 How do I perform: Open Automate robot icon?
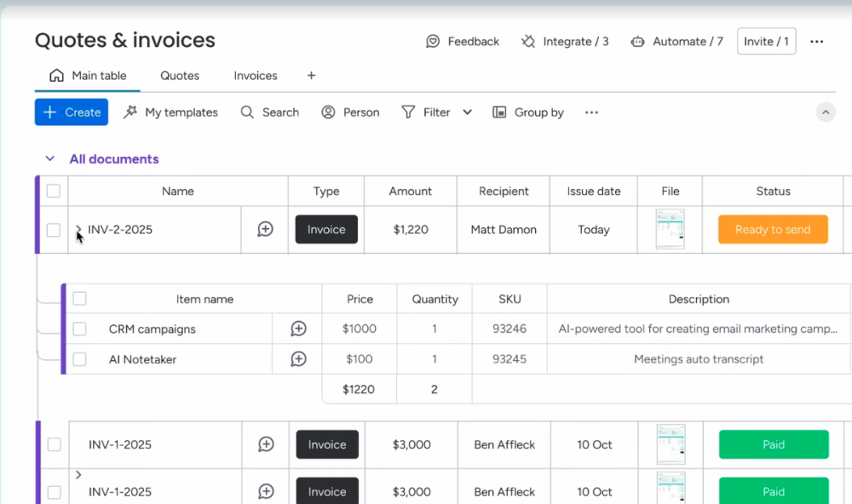637,42
